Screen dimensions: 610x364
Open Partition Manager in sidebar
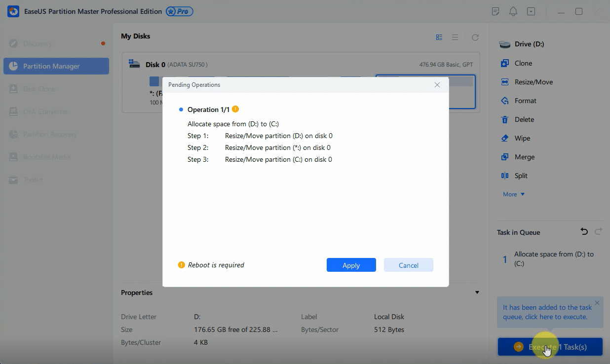pyautogui.click(x=56, y=66)
